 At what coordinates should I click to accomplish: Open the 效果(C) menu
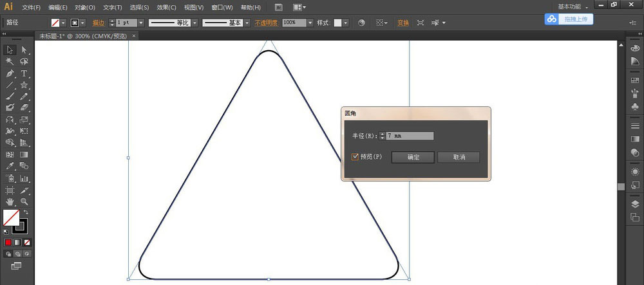click(166, 7)
